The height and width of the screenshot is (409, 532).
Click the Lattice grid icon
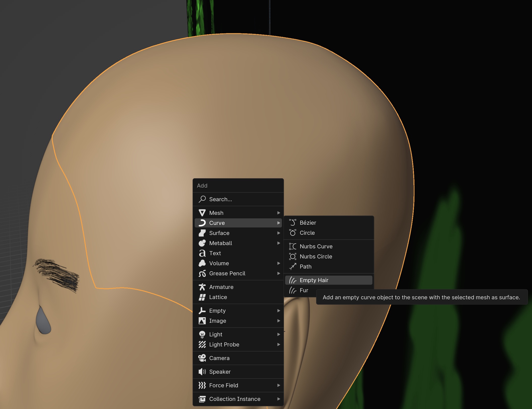202,297
